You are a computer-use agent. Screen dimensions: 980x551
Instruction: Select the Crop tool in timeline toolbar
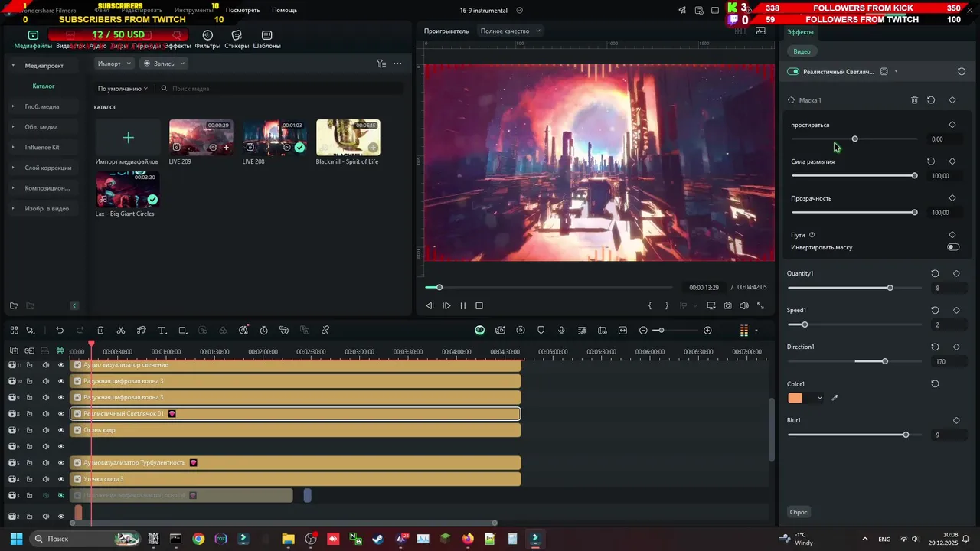pyautogui.click(x=183, y=331)
